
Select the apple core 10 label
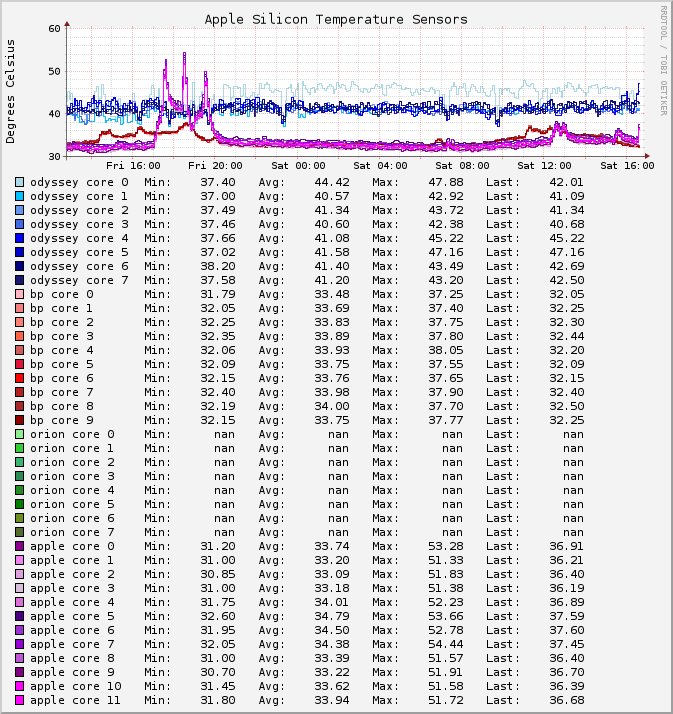point(76,687)
